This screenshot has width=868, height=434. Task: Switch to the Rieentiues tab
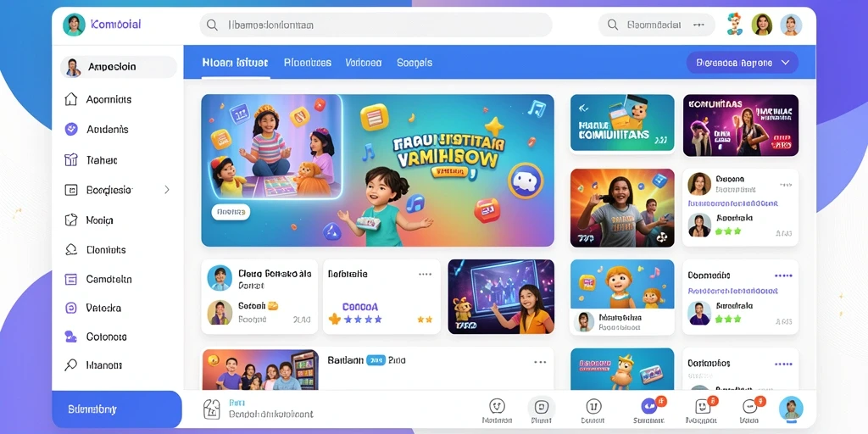click(x=308, y=63)
